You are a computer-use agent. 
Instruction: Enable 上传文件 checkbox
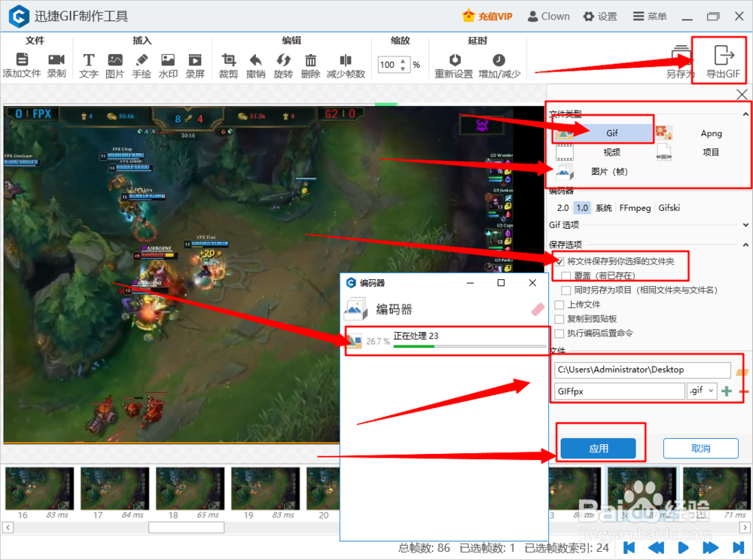(559, 305)
